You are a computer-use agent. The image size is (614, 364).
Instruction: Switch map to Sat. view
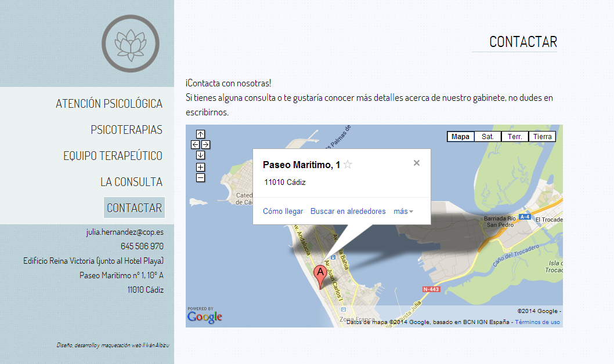click(487, 136)
